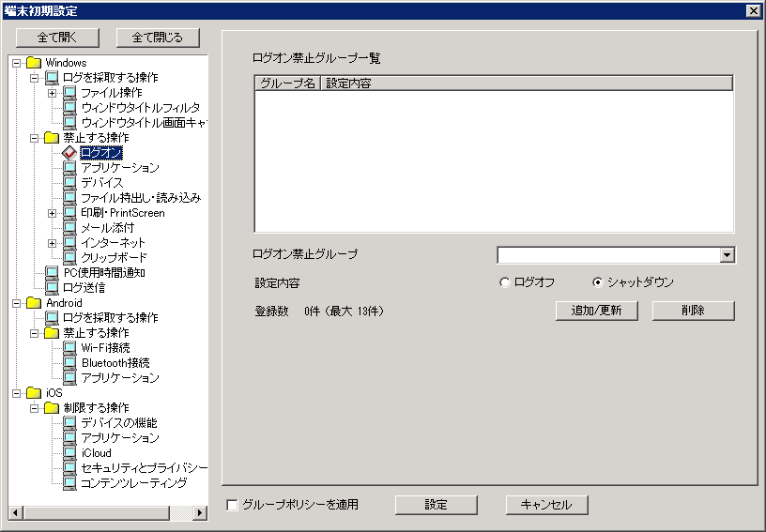The image size is (766, 532).
Task: Expand the 印刷･PrintScreen node
Action: pos(53,213)
